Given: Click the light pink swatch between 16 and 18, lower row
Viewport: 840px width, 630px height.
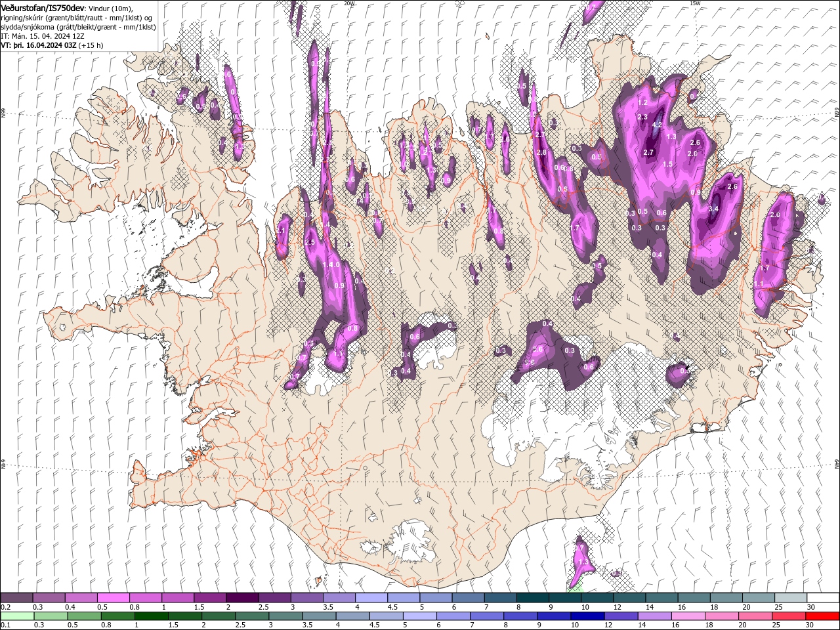Looking at the screenshot, I should tap(689, 616).
